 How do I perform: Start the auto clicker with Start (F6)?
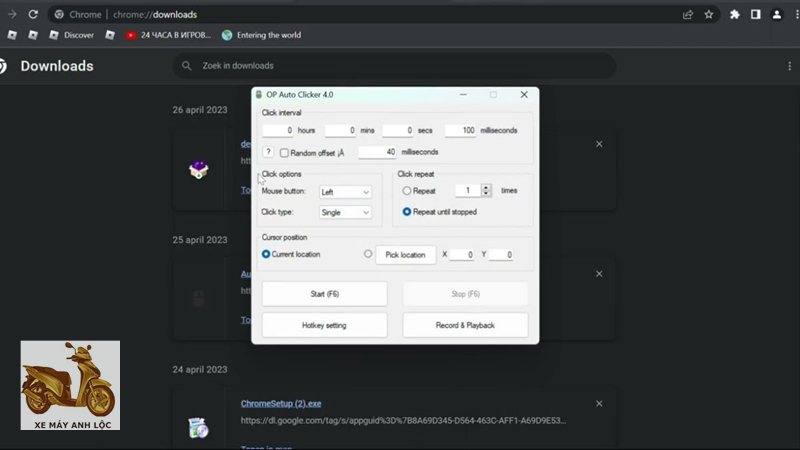(x=324, y=294)
